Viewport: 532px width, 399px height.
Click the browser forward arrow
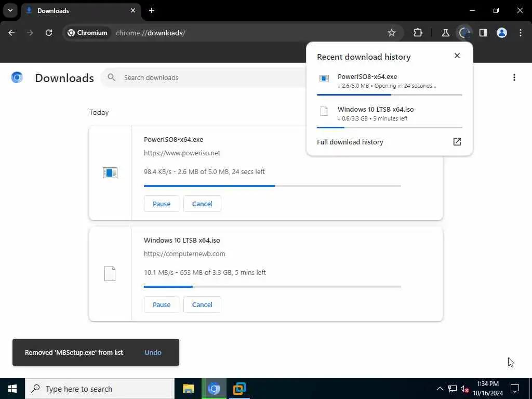(x=30, y=33)
